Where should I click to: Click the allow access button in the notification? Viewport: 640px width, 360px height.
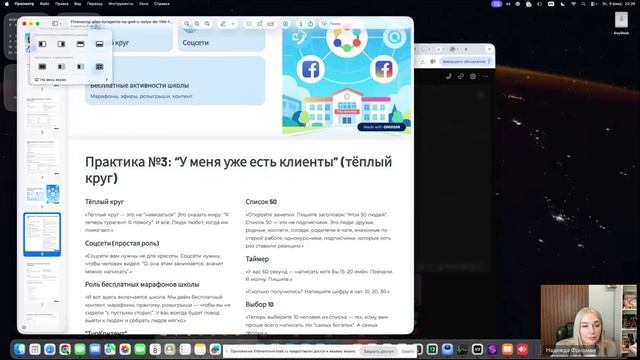point(378,351)
